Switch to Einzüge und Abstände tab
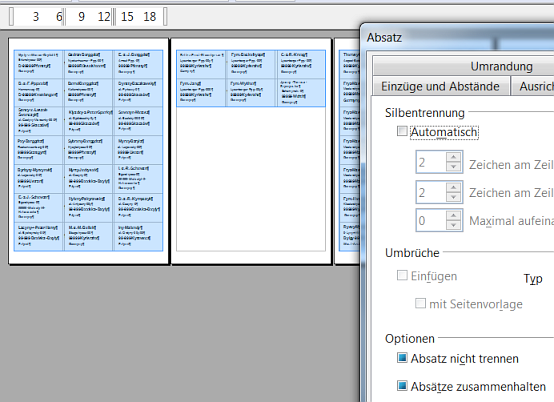Viewport: 554px width, 402px height. click(440, 86)
